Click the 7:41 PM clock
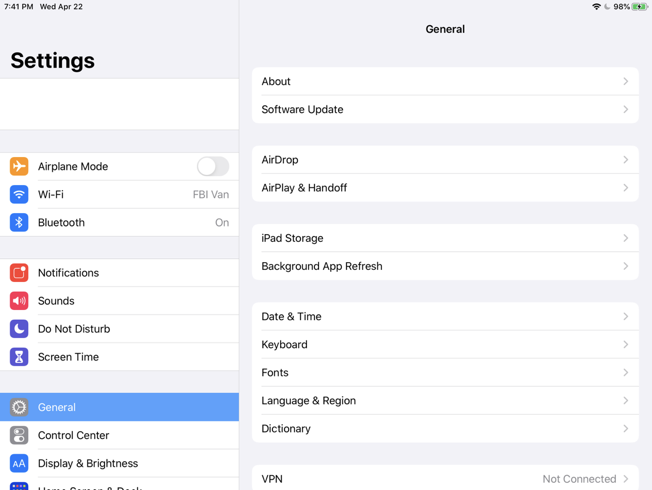 pos(18,7)
